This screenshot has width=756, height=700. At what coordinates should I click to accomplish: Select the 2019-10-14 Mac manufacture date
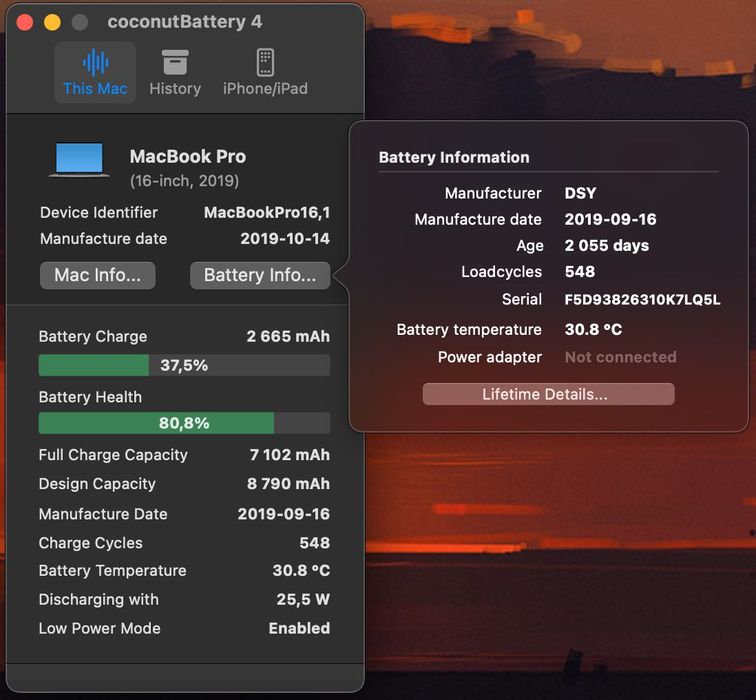285,239
